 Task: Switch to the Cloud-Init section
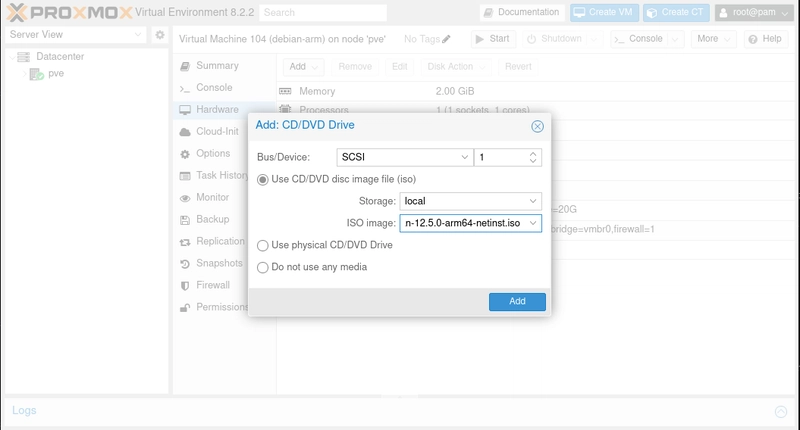(x=217, y=131)
